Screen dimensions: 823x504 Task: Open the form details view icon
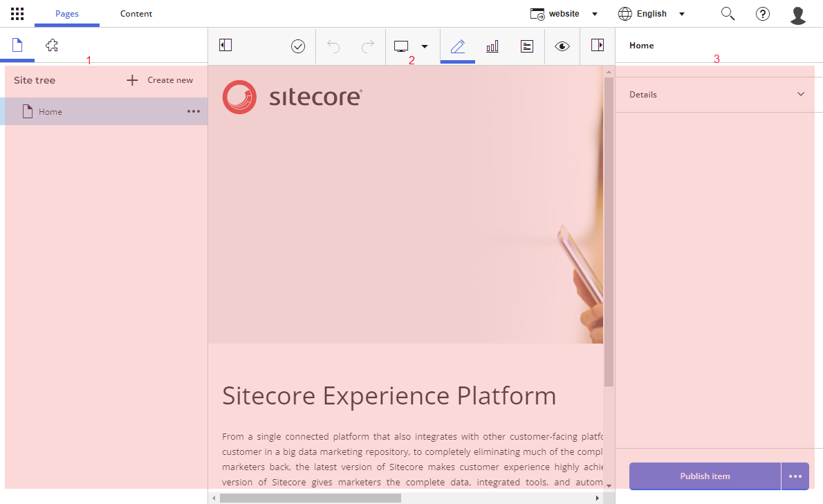tap(527, 46)
